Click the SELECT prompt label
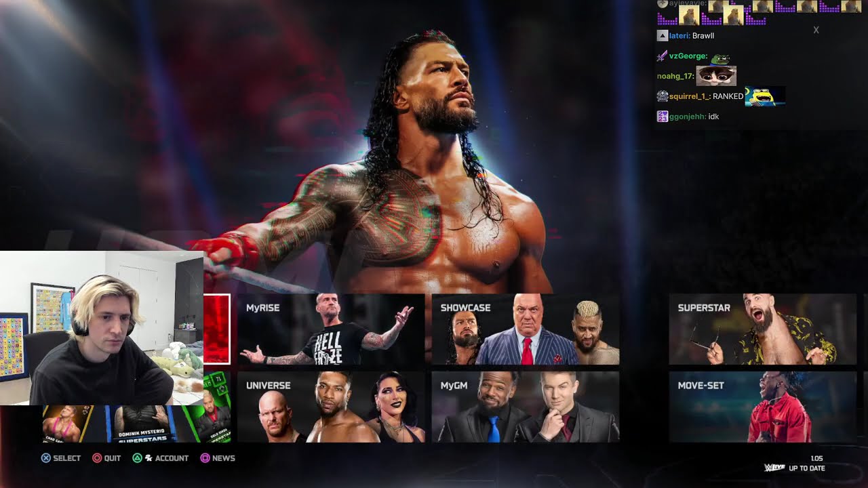868x488 pixels. coord(67,458)
